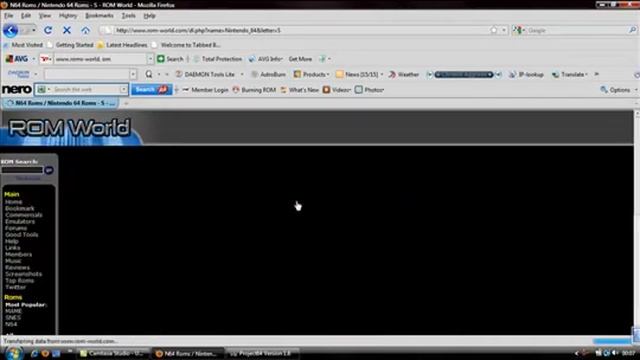Open the Translate dropdown

click(570, 74)
